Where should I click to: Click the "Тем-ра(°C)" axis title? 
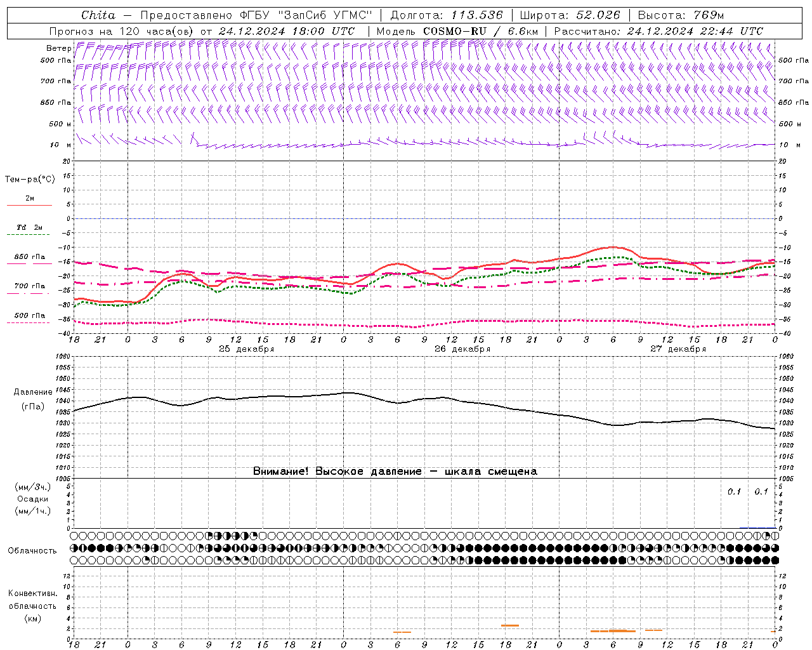(30, 180)
